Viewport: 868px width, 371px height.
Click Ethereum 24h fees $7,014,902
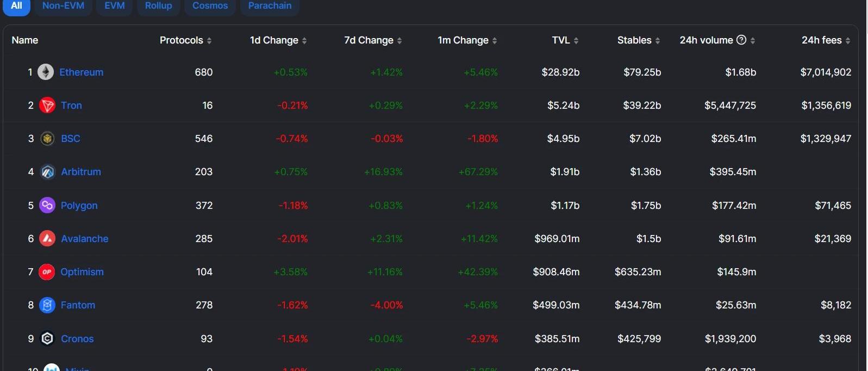click(x=826, y=72)
